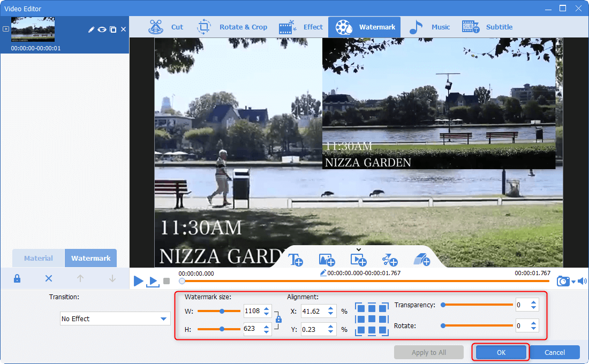Increase the X alignment with up arrow
589x364 pixels.
(330, 309)
